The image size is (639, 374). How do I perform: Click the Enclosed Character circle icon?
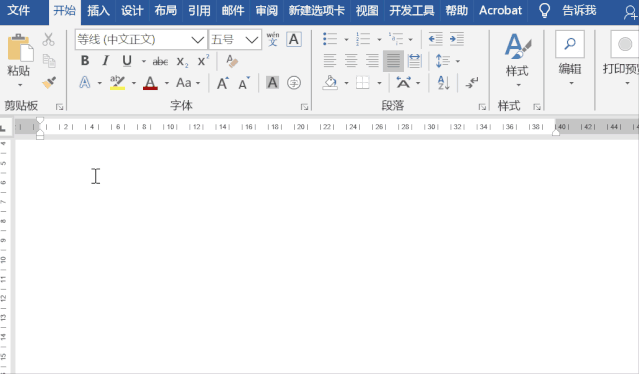coord(294,83)
